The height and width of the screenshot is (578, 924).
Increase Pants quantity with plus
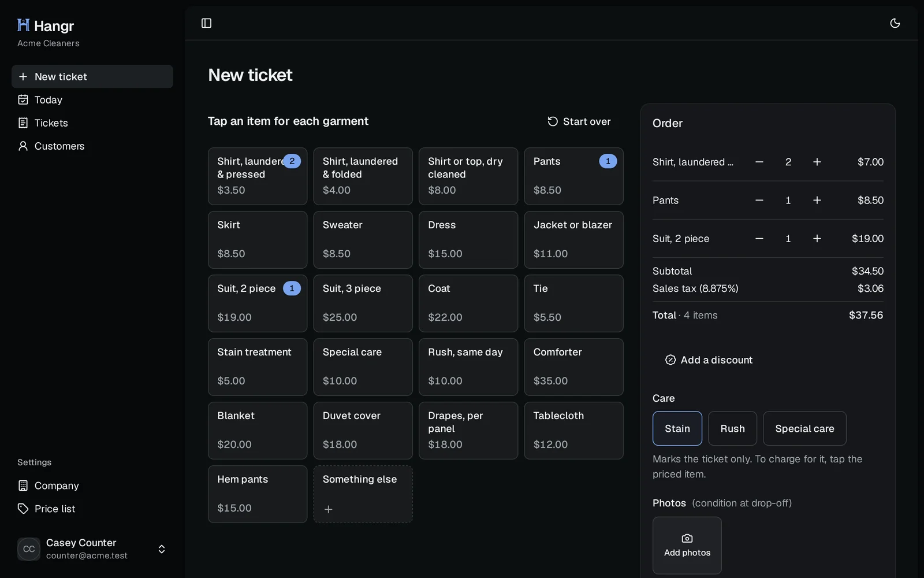pyautogui.click(x=817, y=200)
